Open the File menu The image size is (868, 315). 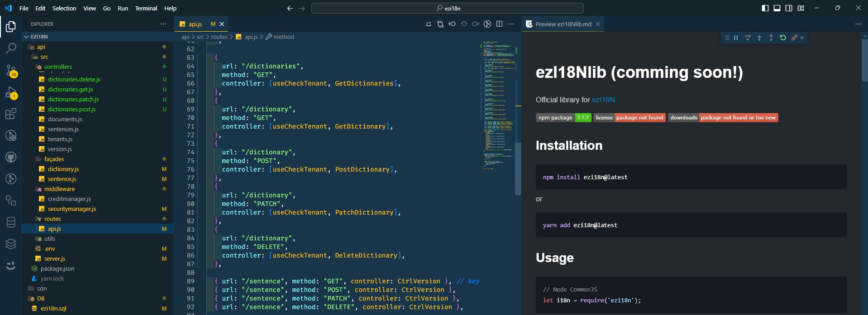tap(24, 8)
